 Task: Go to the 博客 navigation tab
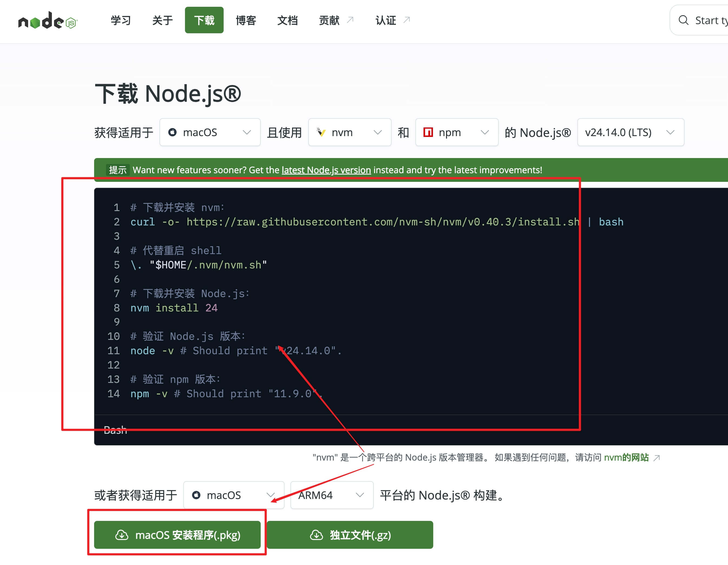click(246, 20)
